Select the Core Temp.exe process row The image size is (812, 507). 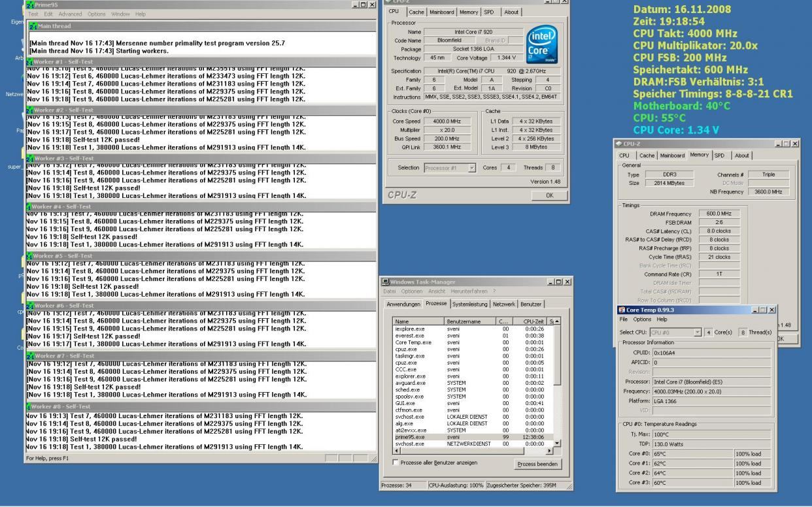coord(473,342)
